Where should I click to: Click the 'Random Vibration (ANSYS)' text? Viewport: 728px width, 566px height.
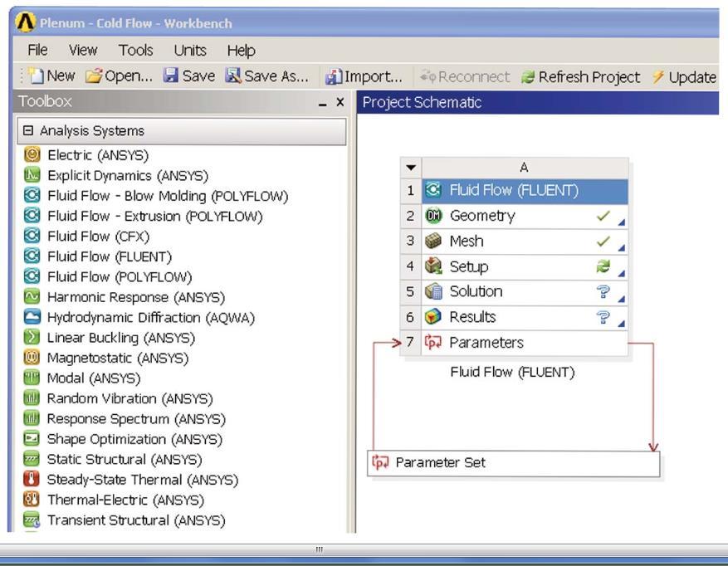tap(130, 398)
